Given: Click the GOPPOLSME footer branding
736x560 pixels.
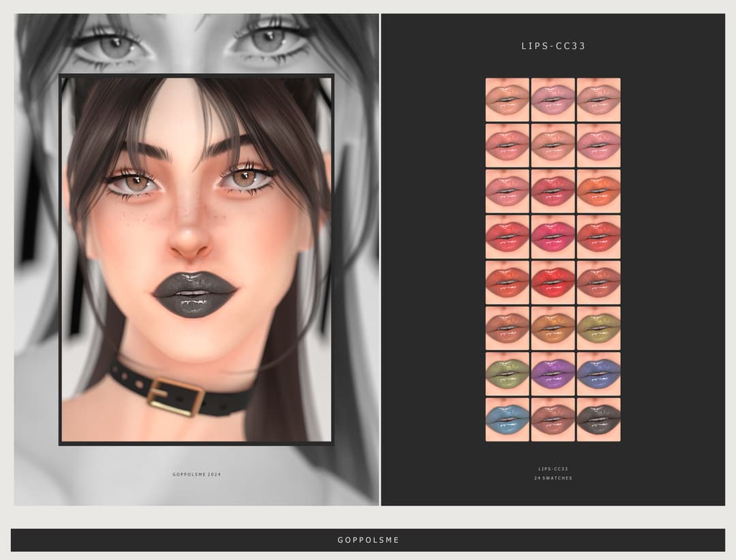Looking at the screenshot, I should tap(368, 539).
